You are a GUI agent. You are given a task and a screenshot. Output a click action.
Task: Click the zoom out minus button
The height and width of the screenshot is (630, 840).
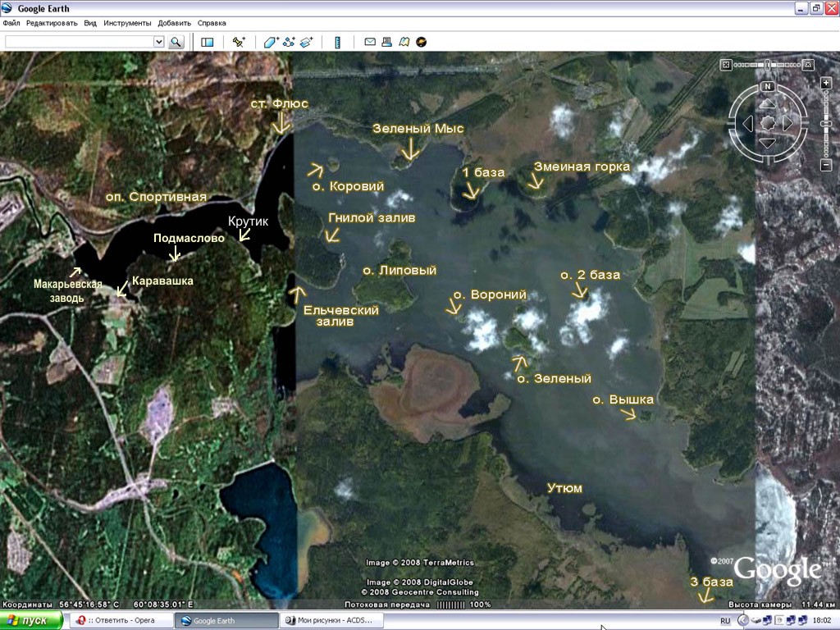point(825,166)
